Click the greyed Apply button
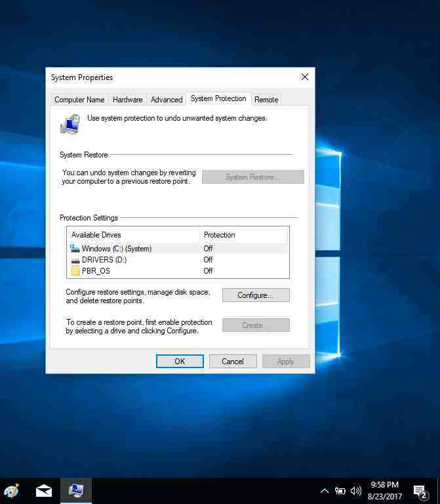The height and width of the screenshot is (504, 440). click(x=286, y=362)
